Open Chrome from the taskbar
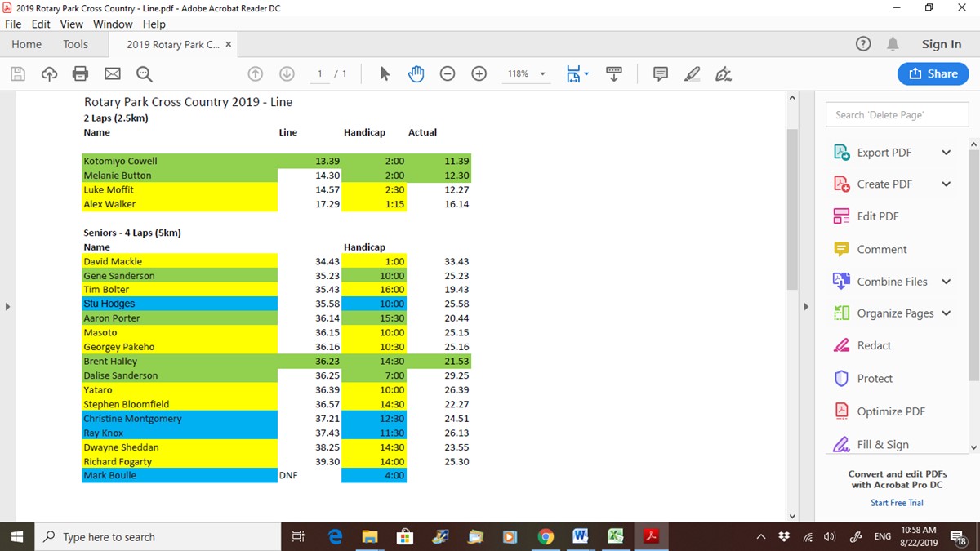The width and height of the screenshot is (980, 551). coord(546,536)
